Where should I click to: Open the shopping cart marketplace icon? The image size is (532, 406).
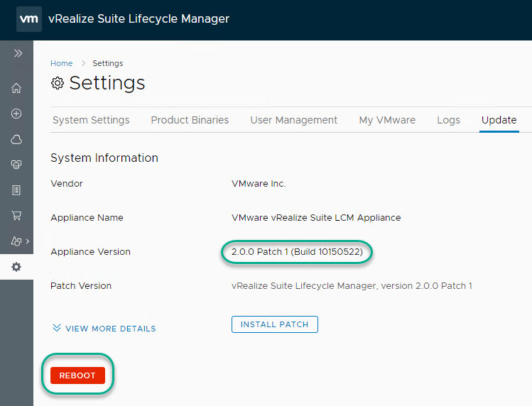point(16,215)
